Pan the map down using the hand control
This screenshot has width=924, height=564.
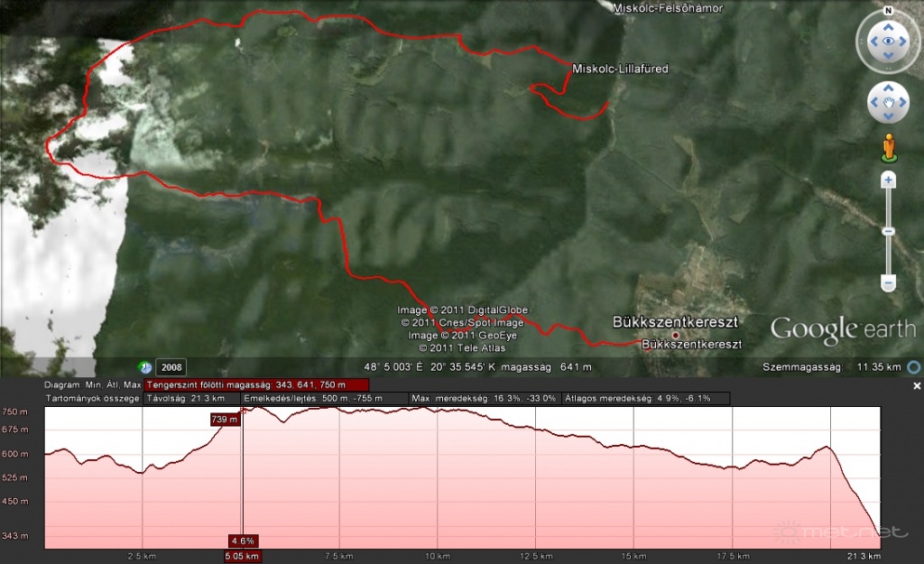[889, 117]
